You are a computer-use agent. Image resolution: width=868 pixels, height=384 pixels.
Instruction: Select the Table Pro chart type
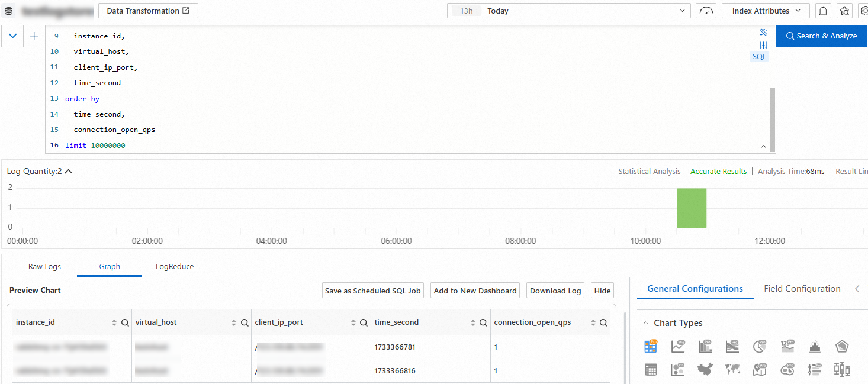pyautogui.click(x=651, y=346)
